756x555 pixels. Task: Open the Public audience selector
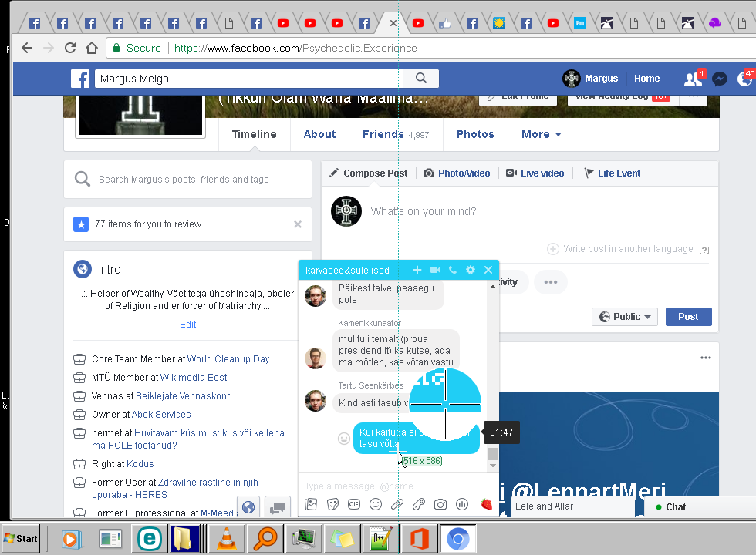click(625, 317)
